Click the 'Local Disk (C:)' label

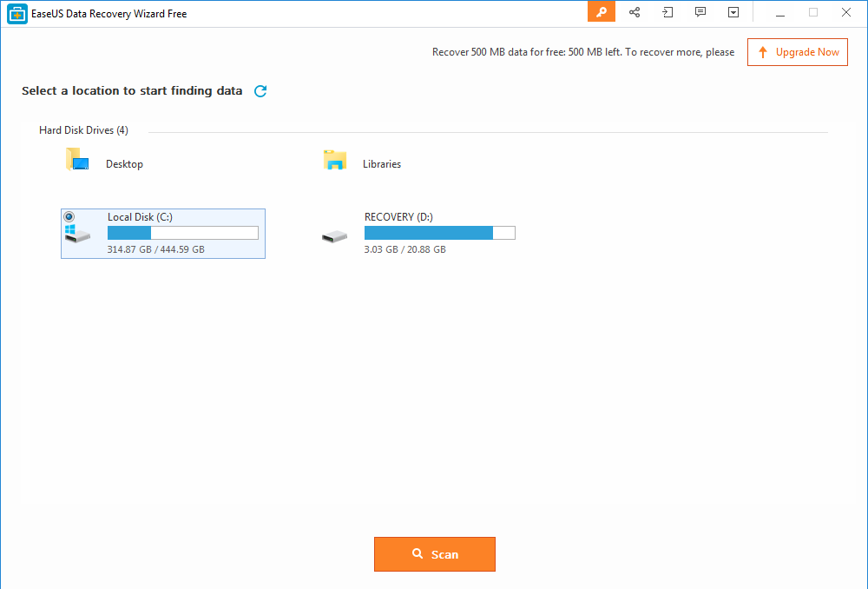point(140,217)
